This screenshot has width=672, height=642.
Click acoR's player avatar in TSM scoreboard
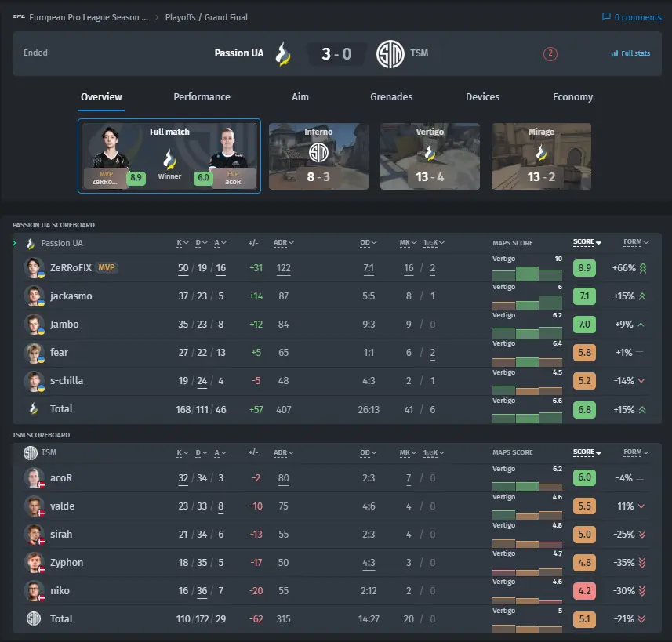click(34, 478)
